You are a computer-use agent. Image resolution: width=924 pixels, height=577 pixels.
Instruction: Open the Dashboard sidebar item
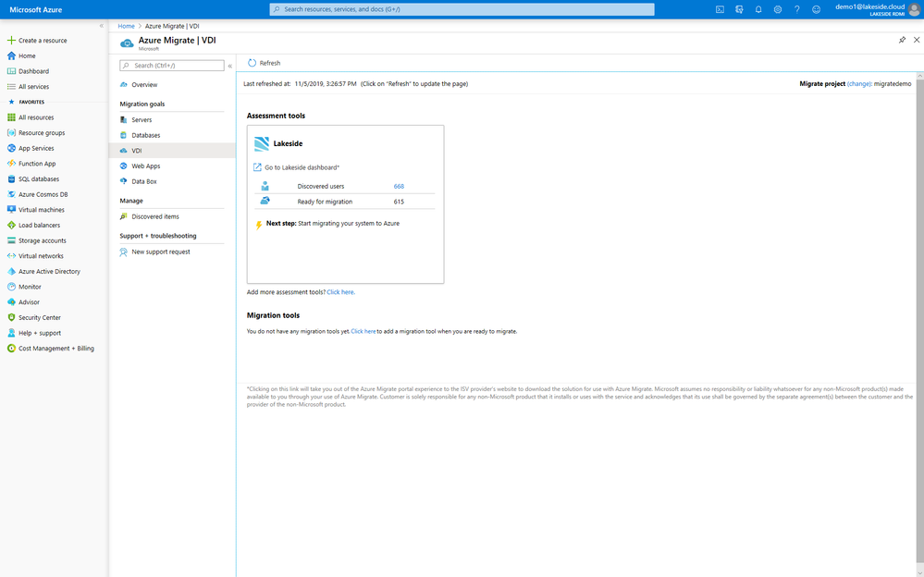[33, 71]
